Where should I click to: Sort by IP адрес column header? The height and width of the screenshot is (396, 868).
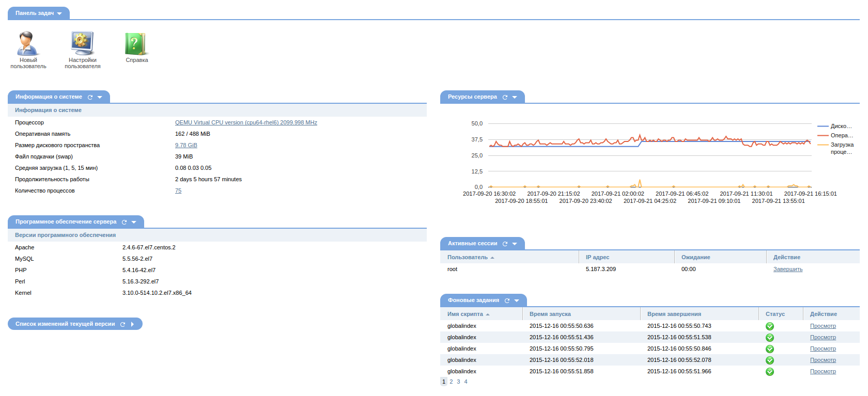(x=597, y=257)
